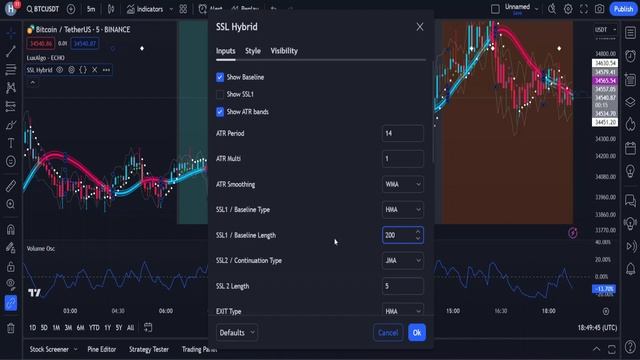Toggle SSL Hybrid indicator visibility eye

(60, 70)
